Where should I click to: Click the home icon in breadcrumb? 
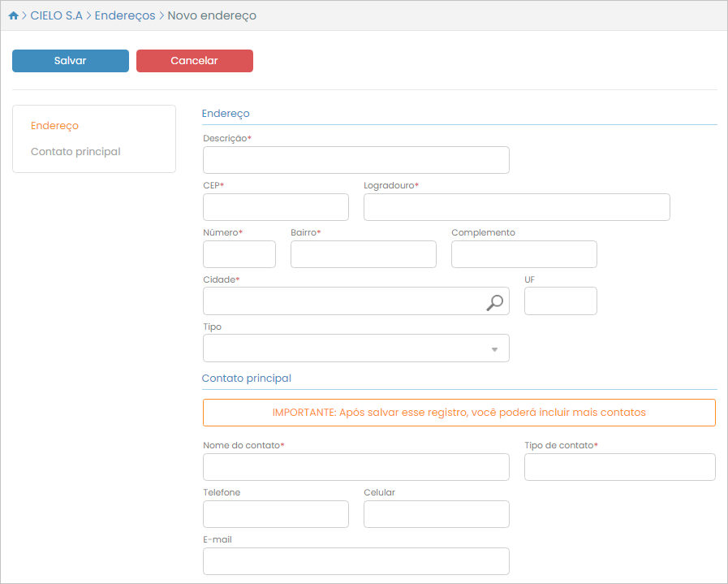(13, 16)
